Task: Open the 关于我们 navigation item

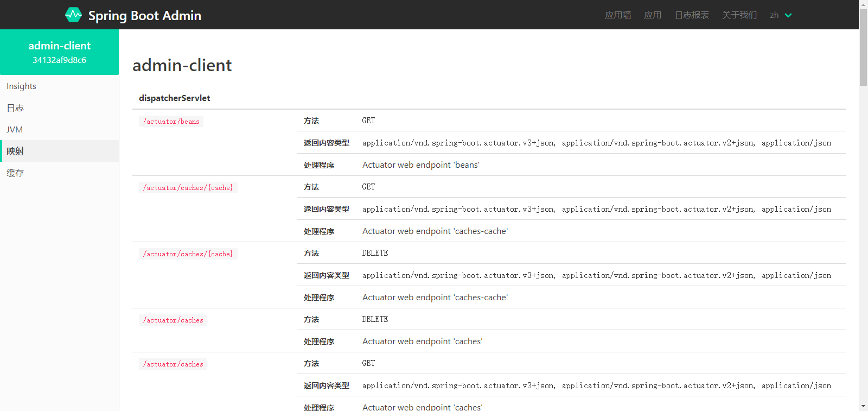Action: click(x=739, y=15)
